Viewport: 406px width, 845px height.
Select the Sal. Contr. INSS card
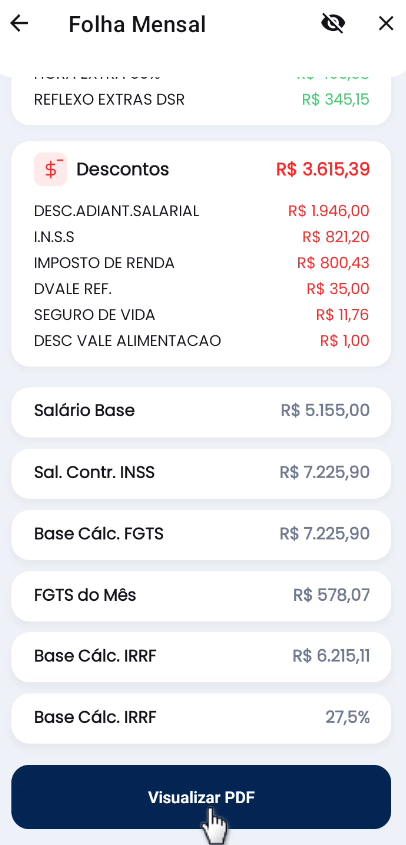pos(201,473)
